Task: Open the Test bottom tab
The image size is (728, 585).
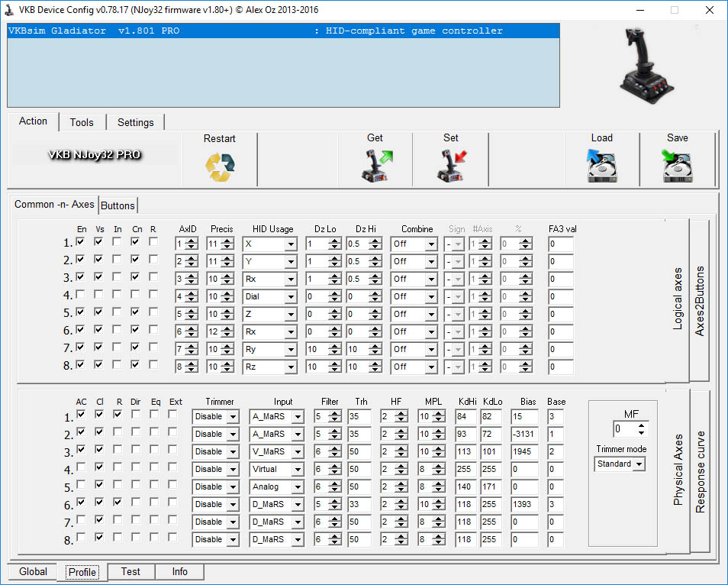Action: coord(130,571)
